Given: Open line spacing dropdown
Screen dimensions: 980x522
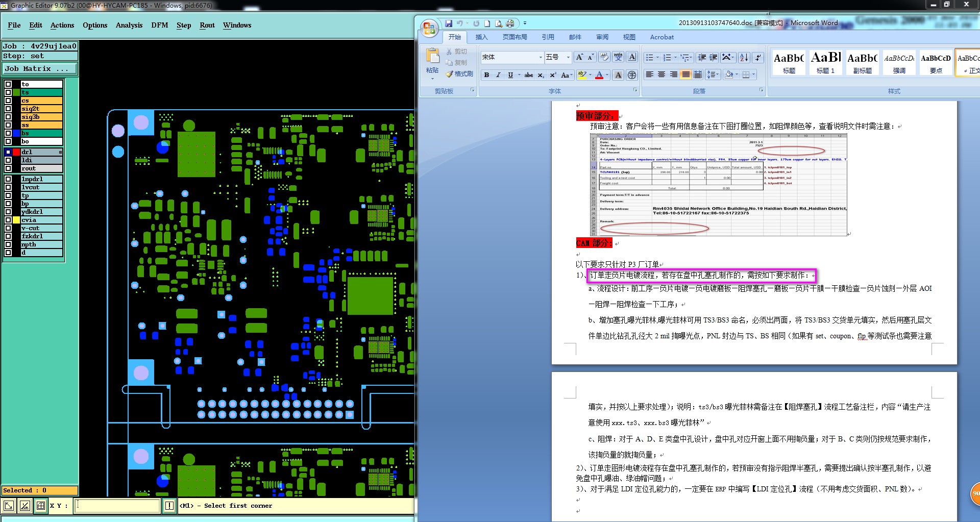Looking at the screenshot, I should coord(713,74).
